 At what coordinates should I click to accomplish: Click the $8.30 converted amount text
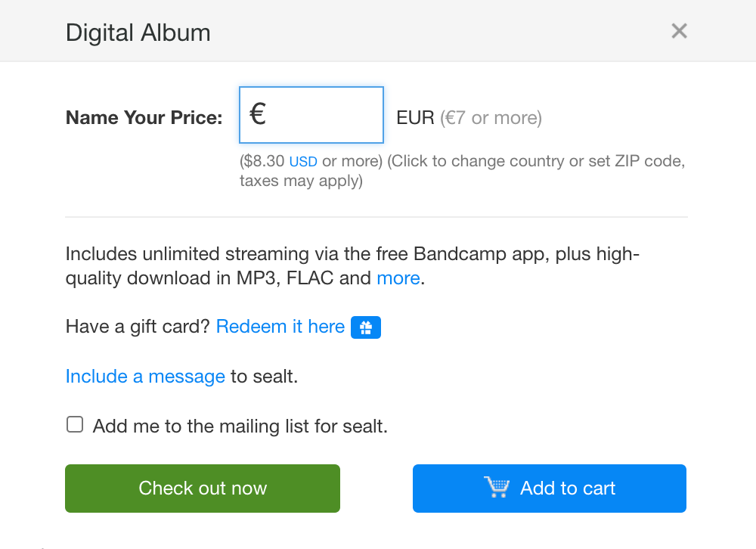click(263, 162)
